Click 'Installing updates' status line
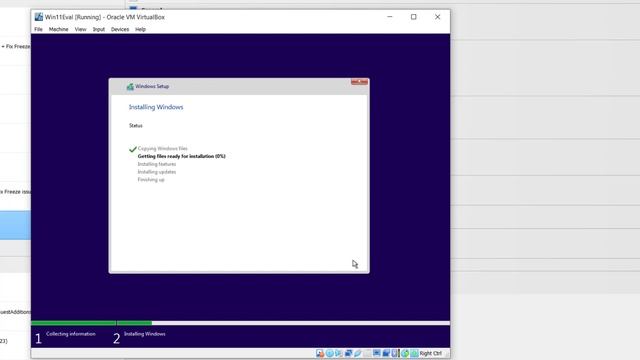The width and height of the screenshot is (640, 360). coord(157,172)
